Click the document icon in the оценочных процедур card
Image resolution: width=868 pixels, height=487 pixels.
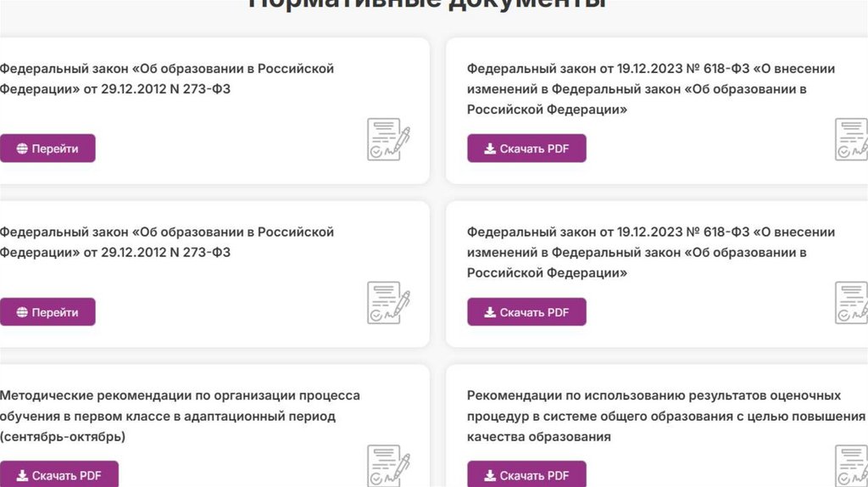(852, 465)
